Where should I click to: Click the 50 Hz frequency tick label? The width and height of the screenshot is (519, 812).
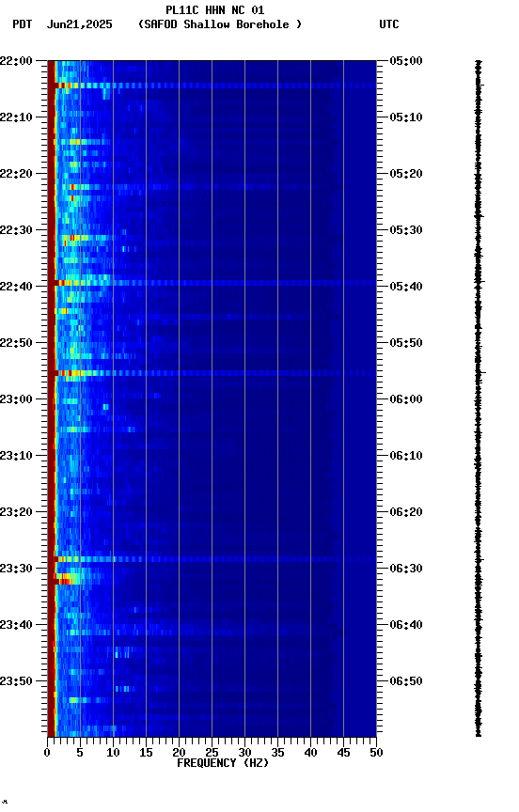pos(376,753)
